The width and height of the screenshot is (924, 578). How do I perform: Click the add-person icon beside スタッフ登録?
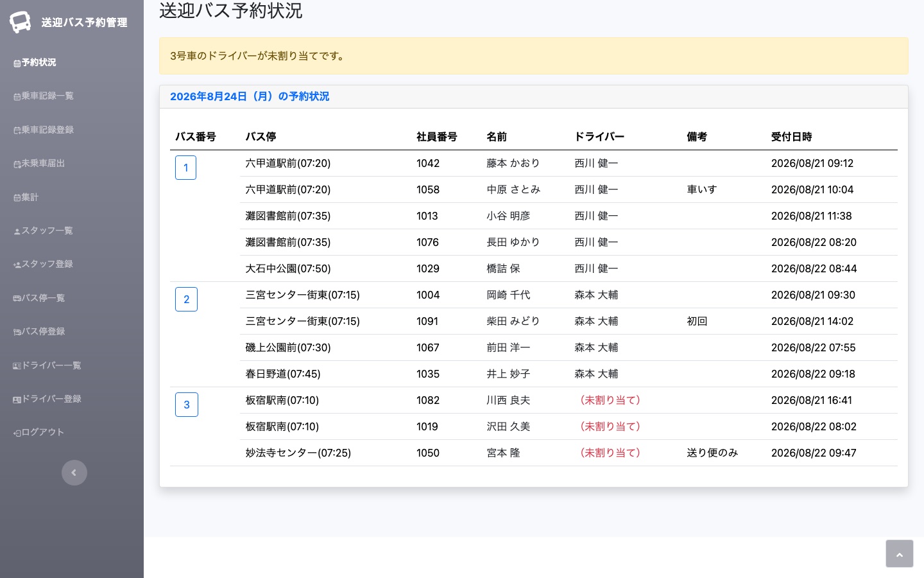pos(17,265)
